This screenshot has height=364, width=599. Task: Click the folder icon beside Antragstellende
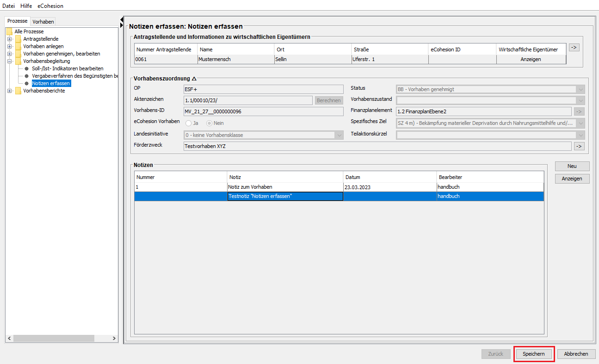click(18, 39)
